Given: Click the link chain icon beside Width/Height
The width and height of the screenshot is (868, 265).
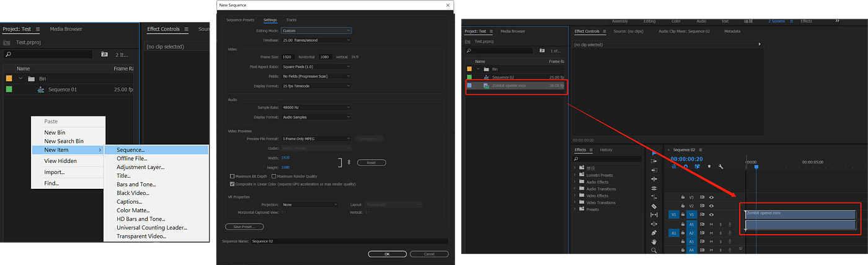Looking at the screenshot, I should coord(349,162).
